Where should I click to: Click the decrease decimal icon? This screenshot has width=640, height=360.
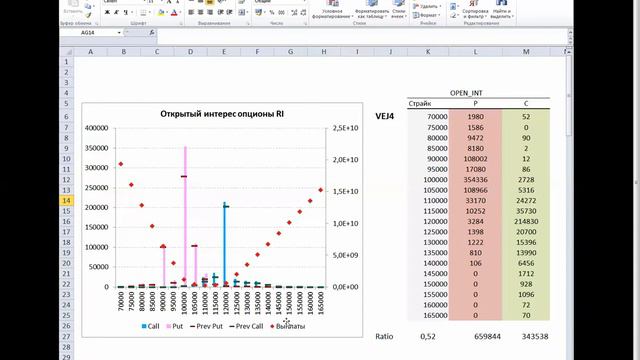(303, 13)
